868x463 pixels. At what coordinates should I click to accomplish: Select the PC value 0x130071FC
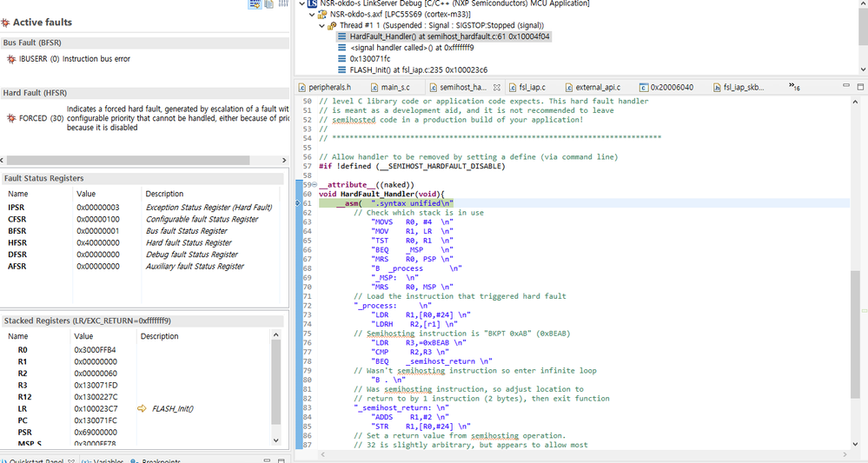point(96,420)
